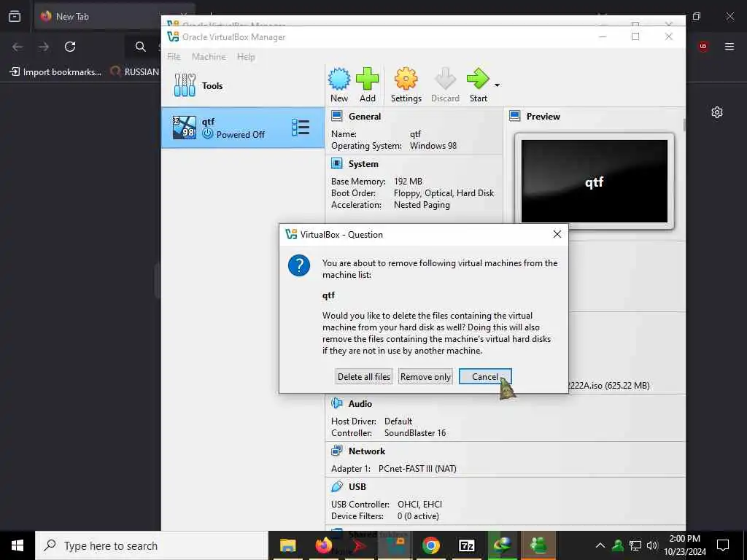Click the System section icon

337,164
